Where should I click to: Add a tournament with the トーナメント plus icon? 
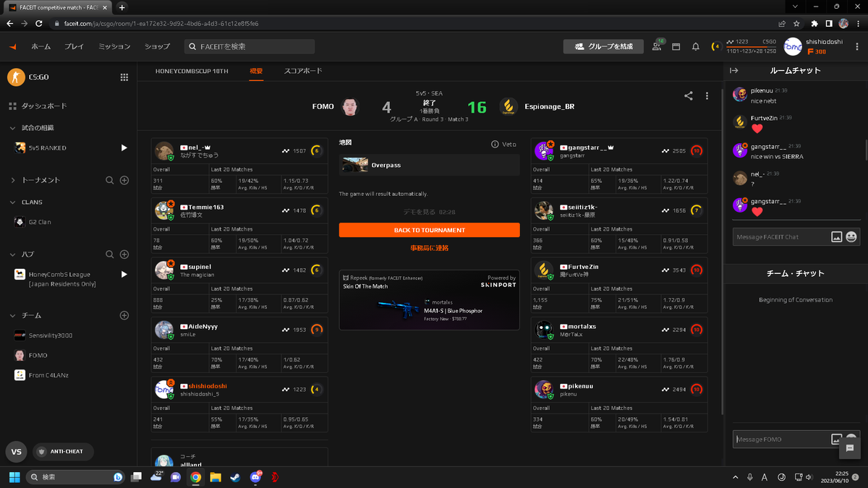coord(124,180)
